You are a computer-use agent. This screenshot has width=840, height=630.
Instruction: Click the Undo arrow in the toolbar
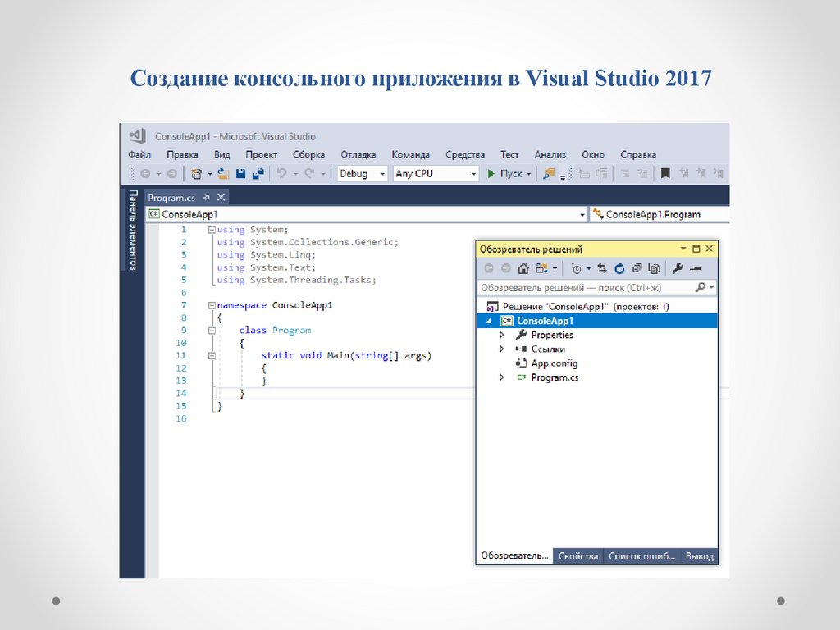[281, 174]
